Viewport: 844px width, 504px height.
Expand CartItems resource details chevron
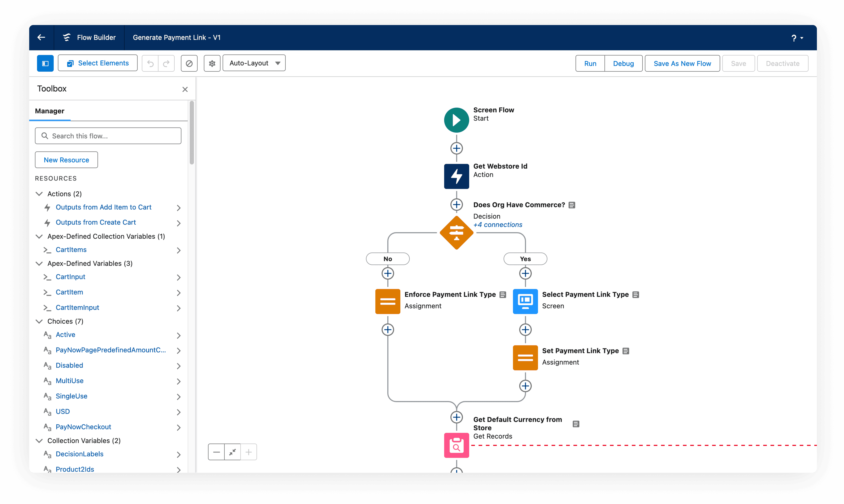(179, 250)
